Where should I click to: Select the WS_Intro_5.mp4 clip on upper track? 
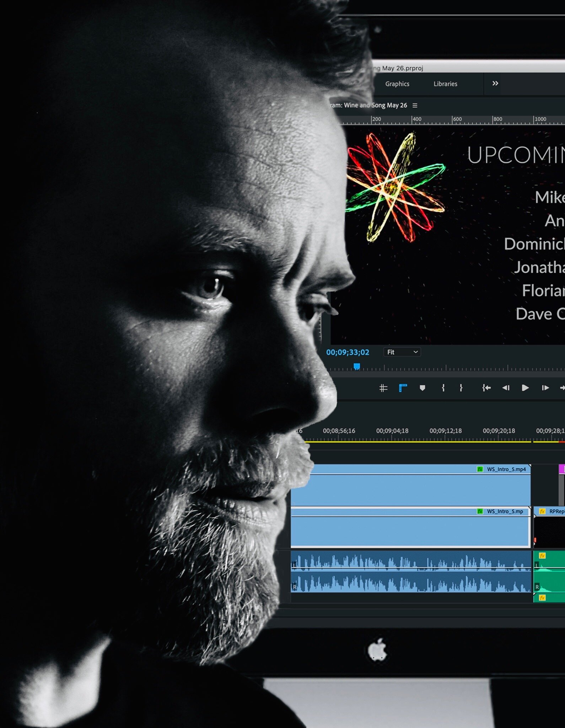[x=411, y=485]
